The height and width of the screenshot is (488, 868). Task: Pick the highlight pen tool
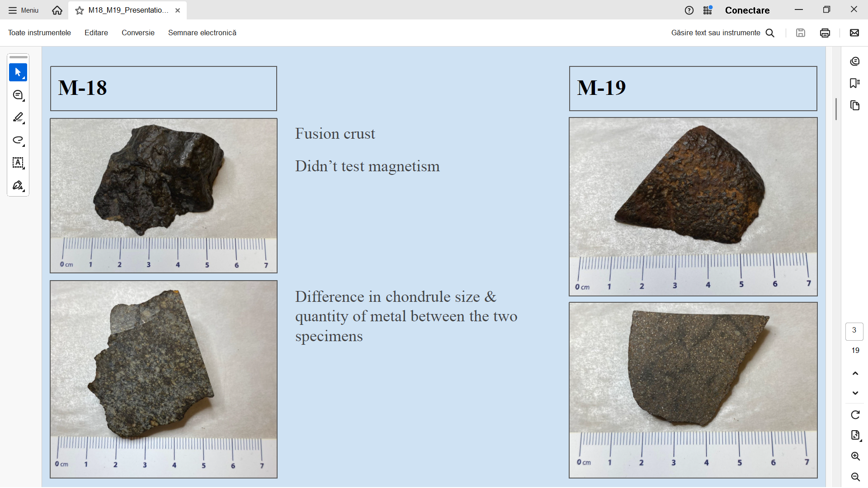click(x=18, y=117)
